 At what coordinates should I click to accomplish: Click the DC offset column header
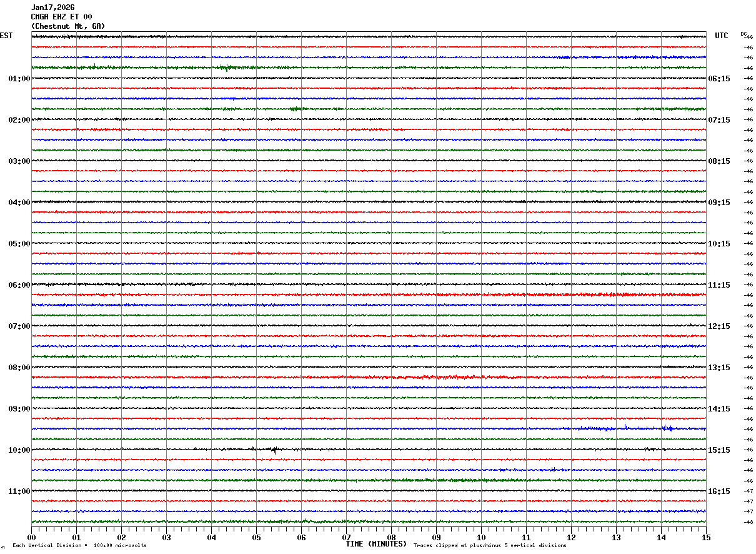coord(744,34)
